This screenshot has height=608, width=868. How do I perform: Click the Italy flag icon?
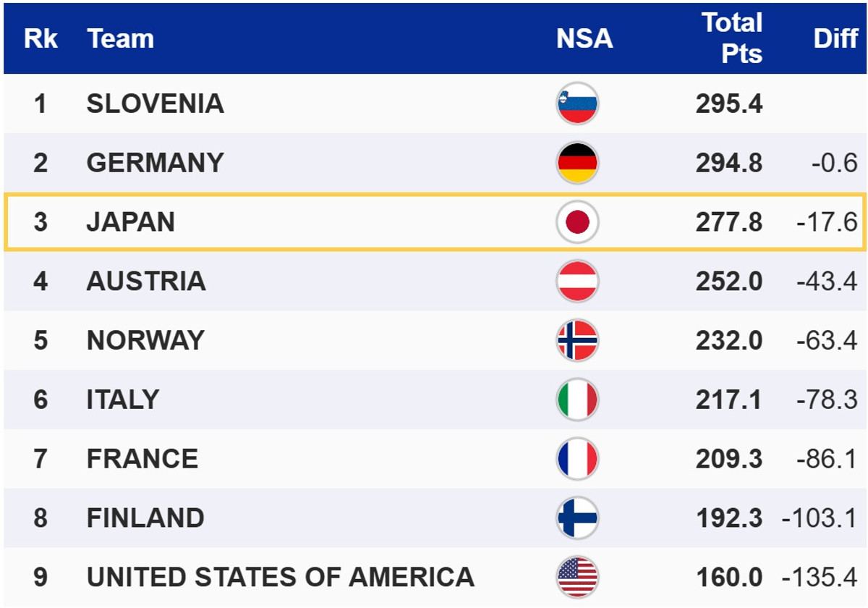click(x=577, y=400)
